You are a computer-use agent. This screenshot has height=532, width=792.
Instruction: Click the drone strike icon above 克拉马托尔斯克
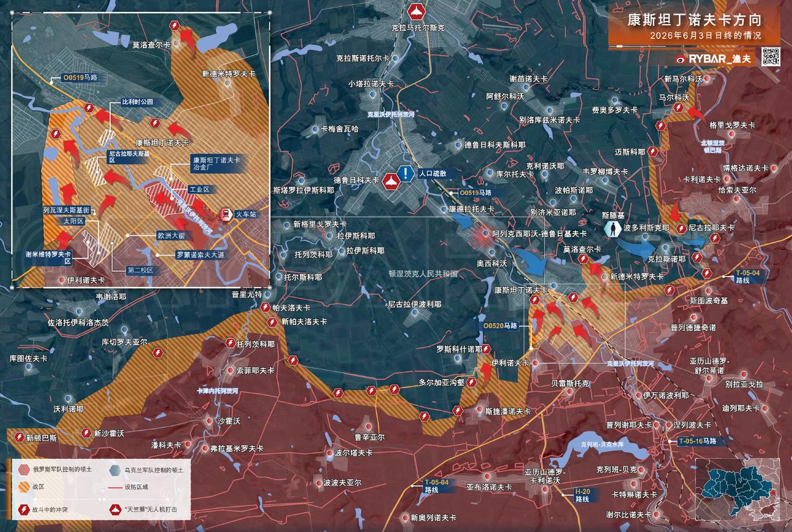pos(416,11)
